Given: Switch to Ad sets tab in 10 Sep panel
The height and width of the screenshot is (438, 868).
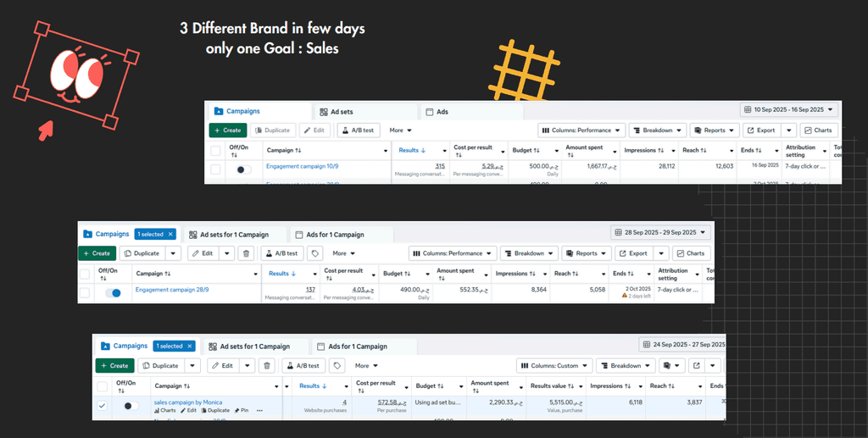Looking at the screenshot, I should click(365, 112).
